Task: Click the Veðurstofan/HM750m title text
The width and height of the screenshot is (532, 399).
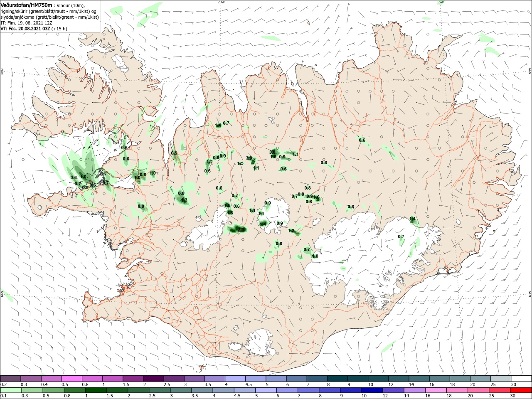Action: 26,5
